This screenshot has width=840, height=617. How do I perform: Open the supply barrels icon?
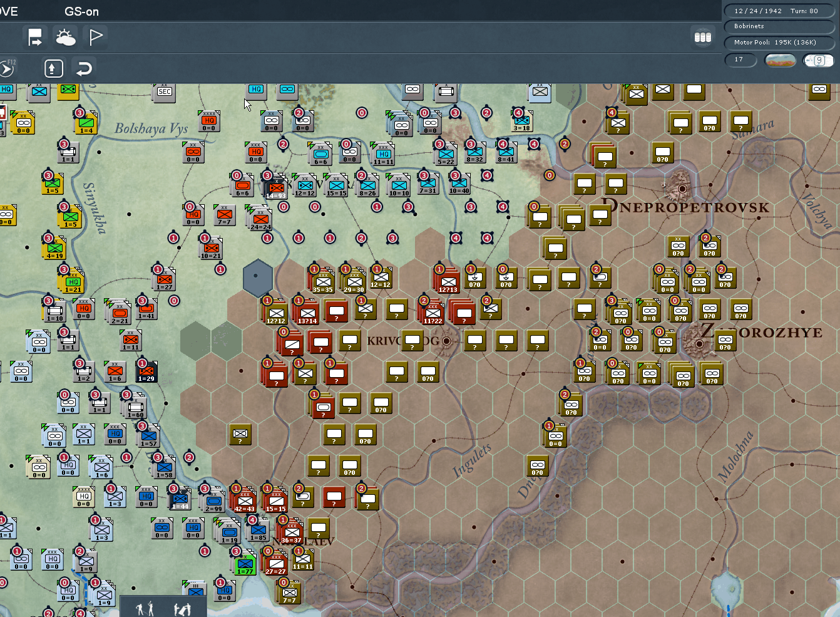click(x=702, y=37)
